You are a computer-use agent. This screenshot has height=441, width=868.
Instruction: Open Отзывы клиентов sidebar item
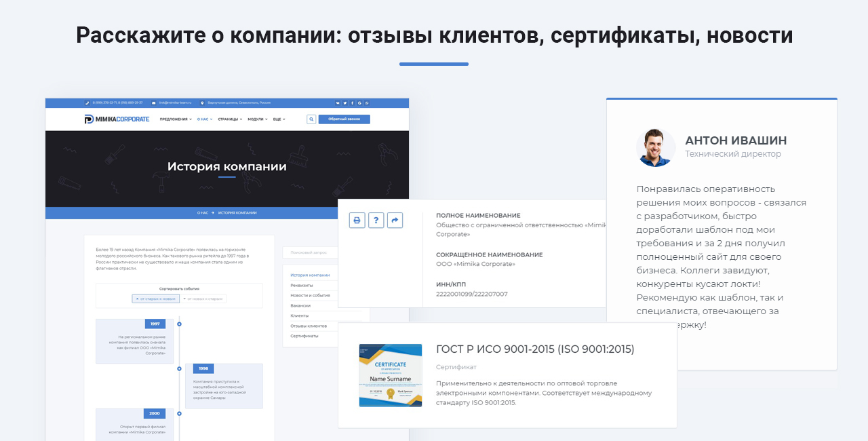tap(309, 326)
